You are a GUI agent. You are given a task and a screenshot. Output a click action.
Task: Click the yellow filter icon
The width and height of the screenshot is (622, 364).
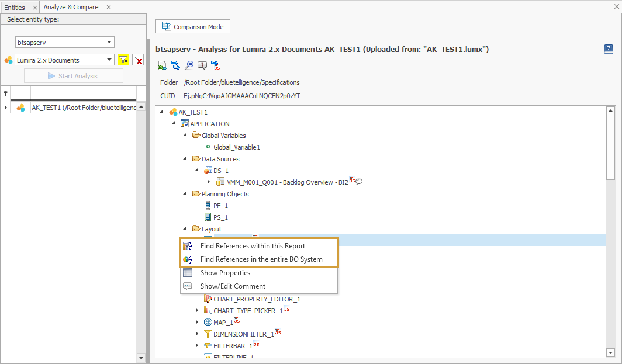(x=123, y=60)
